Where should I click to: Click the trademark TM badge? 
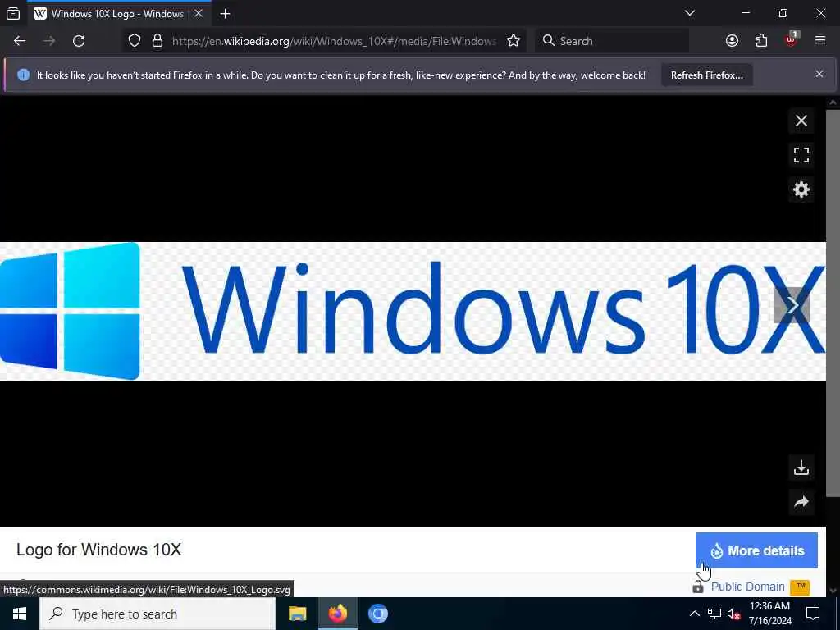pos(800,587)
